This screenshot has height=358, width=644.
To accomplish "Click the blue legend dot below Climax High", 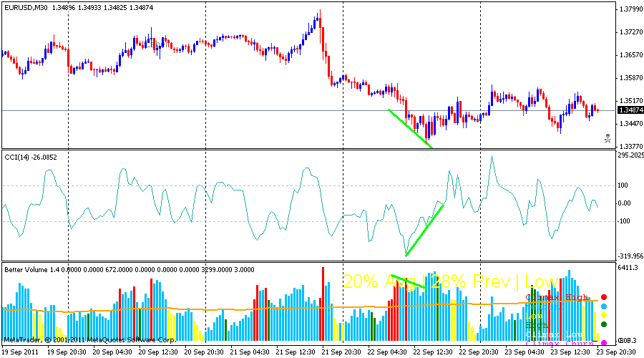I will pyautogui.click(x=603, y=306).
